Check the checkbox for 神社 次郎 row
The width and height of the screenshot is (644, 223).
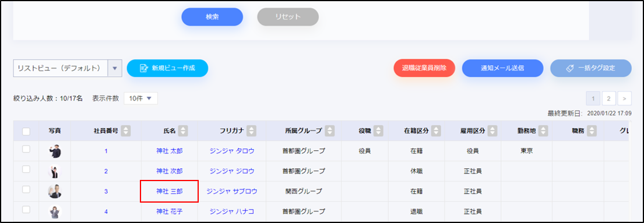tap(26, 169)
